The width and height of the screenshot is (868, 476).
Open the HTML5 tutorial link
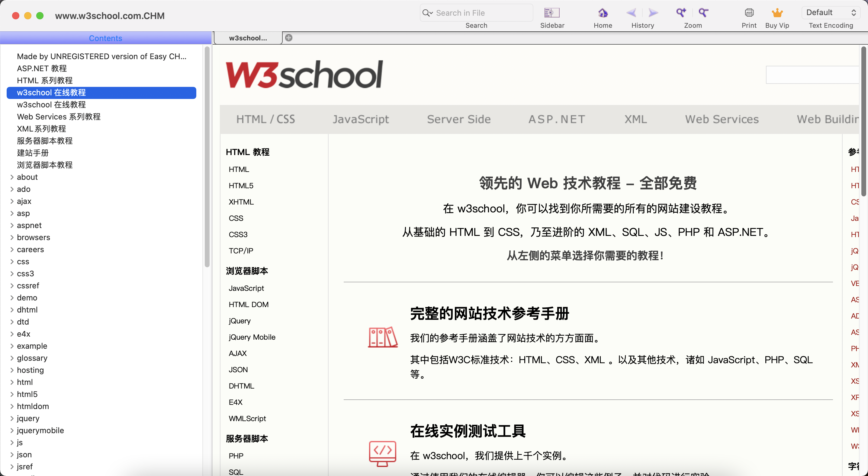[x=241, y=186]
